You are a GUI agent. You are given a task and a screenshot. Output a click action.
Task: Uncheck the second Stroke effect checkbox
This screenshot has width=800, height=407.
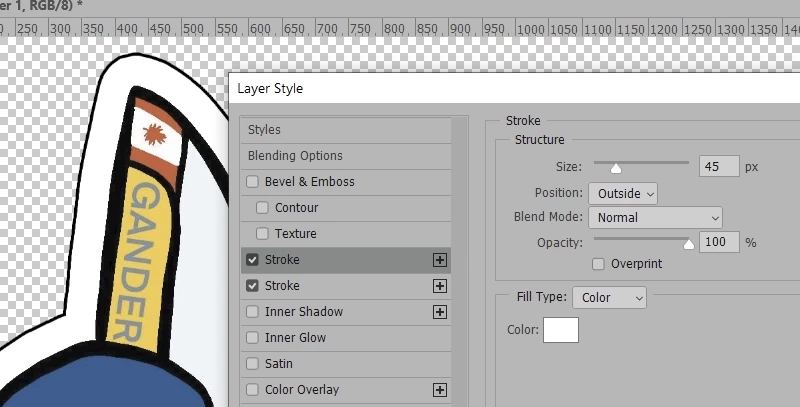click(x=252, y=286)
